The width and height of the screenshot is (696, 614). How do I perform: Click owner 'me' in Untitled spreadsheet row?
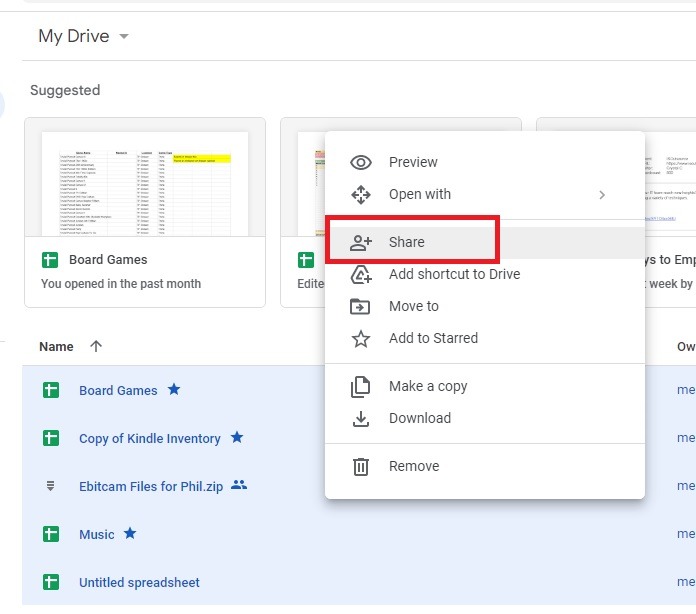[685, 582]
